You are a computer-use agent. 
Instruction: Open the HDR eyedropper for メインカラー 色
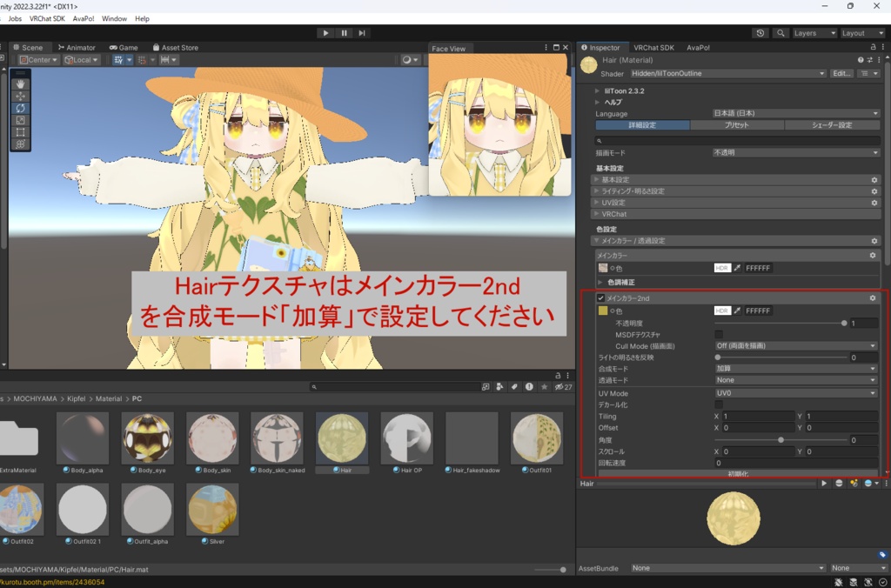point(737,268)
